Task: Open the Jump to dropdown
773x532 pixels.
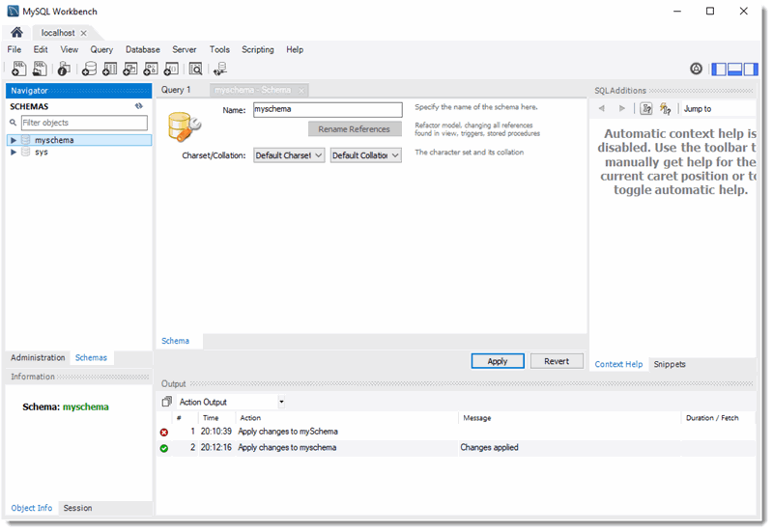Action: (x=718, y=109)
